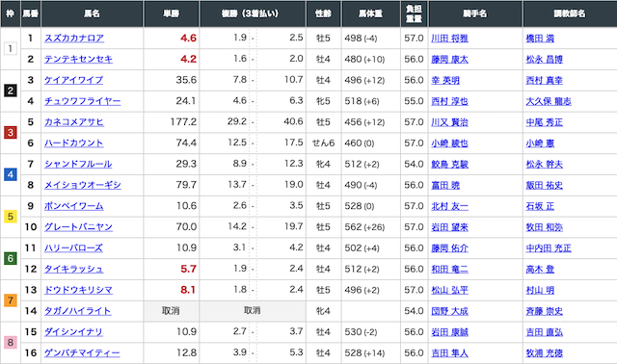This screenshot has width=617, height=364.
Task: Open horse link グレートバニヤン
Action: click(78, 227)
